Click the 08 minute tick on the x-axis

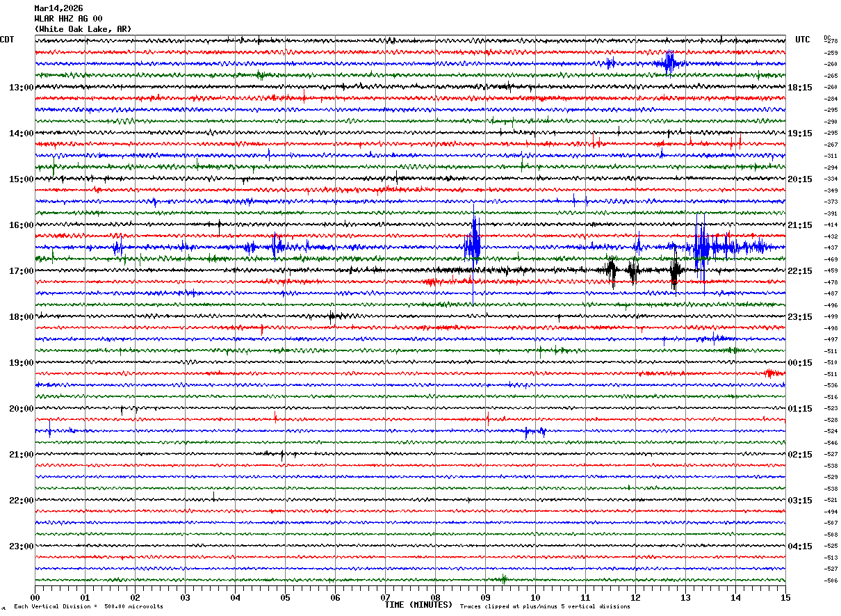click(x=435, y=597)
